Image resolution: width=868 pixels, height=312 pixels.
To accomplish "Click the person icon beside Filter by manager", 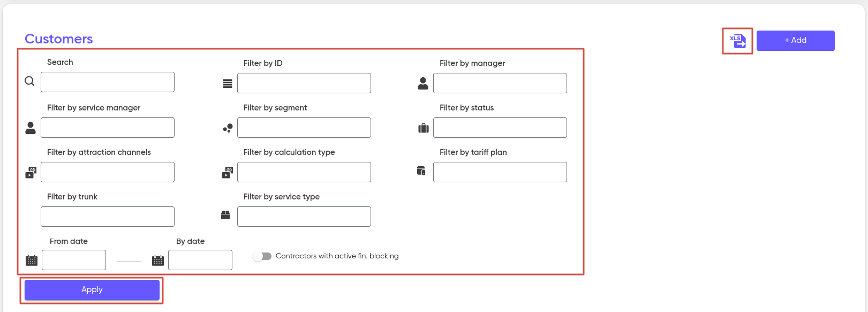I will (x=423, y=83).
